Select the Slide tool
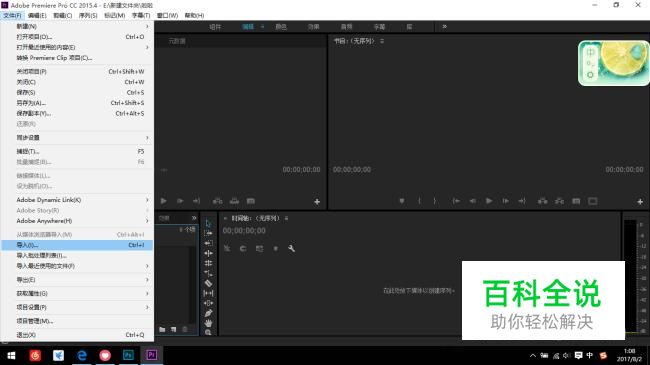The image size is (650, 365). pos(208,303)
